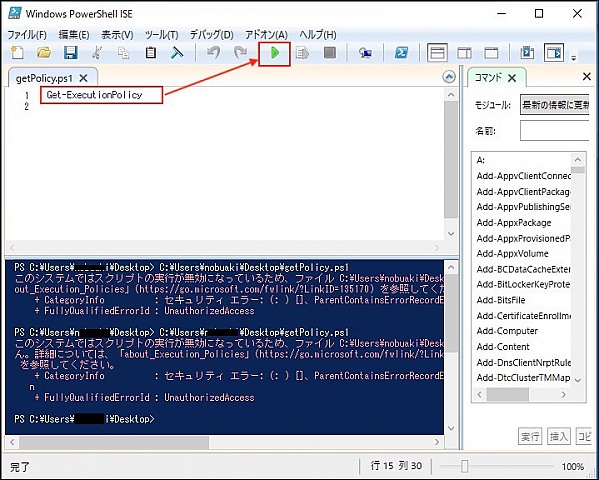Copy the selection with the toolbar Copy icon
This screenshot has height=480, width=599.
(x=123, y=52)
